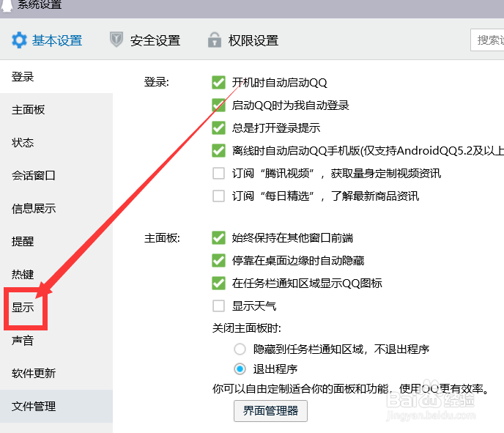Screen dimensions: 504x433
Task: Open the 基本设置 tab label
Action: click(57, 40)
